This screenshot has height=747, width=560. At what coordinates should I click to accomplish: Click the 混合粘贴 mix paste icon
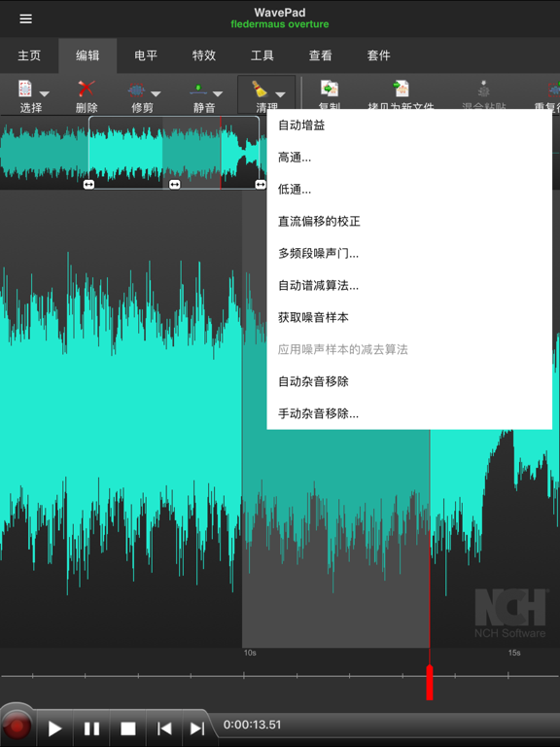[483, 89]
